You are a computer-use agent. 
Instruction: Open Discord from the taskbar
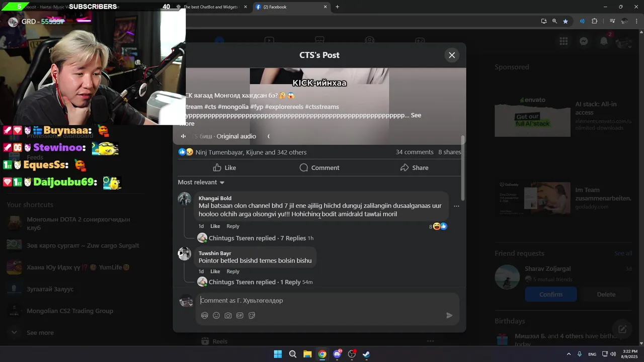[337, 354]
